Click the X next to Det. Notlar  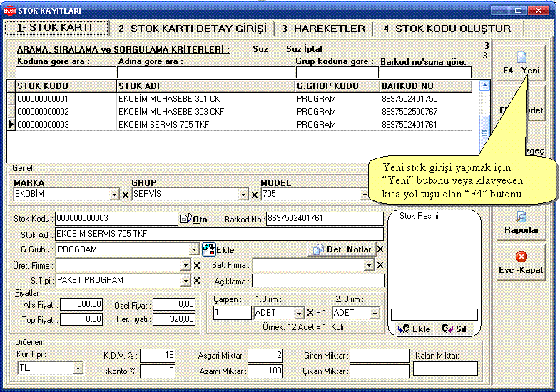(x=380, y=249)
